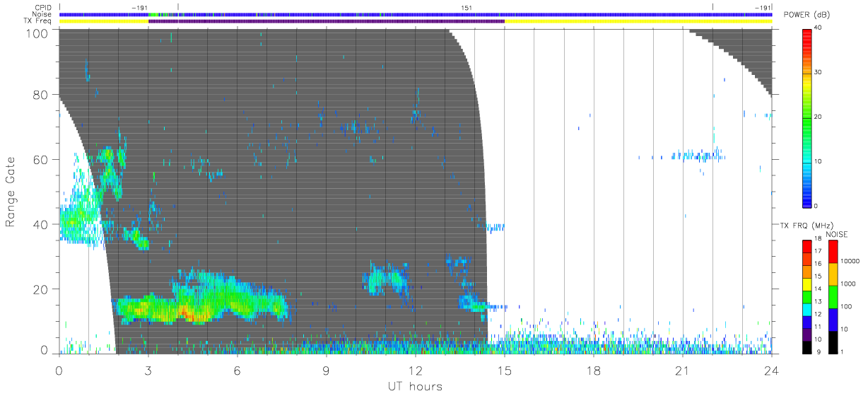Click the purple segment of TX Freq strip
This screenshot has height=401, width=868.
click(327, 21)
